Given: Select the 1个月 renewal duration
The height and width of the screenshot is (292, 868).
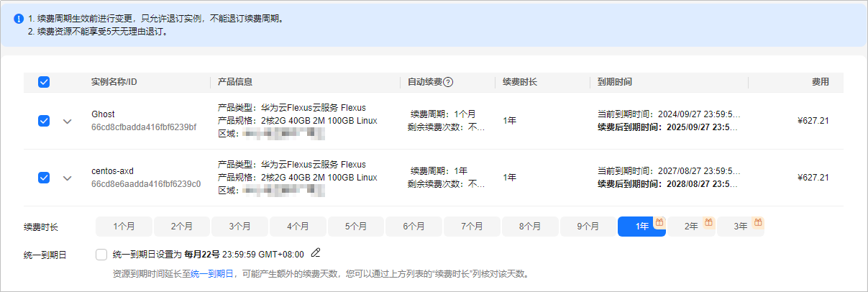Looking at the screenshot, I should [x=124, y=226].
